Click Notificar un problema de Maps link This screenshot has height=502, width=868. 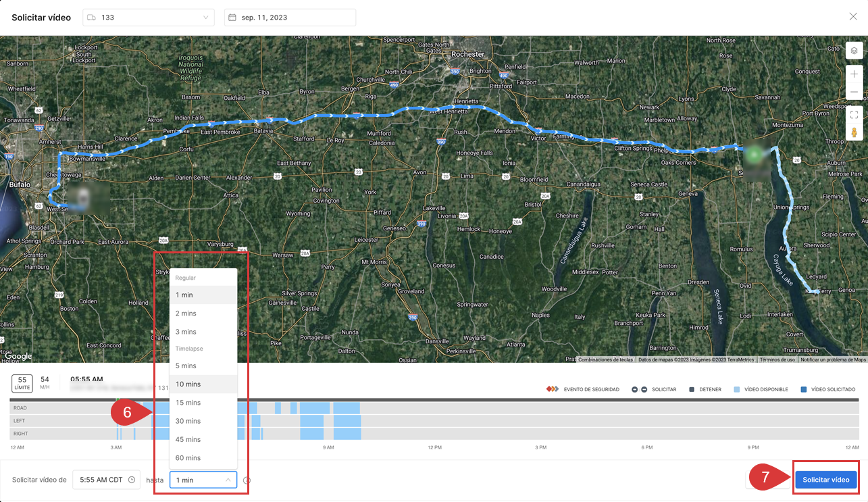[x=833, y=359]
